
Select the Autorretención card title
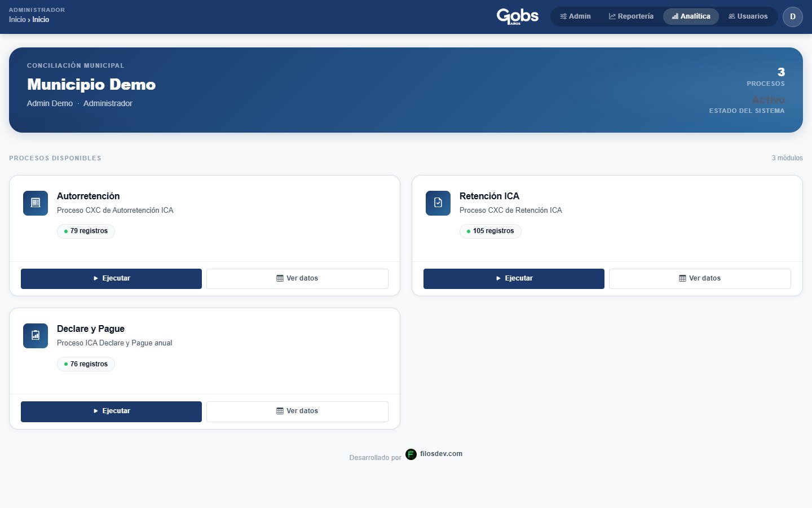pyautogui.click(x=89, y=196)
